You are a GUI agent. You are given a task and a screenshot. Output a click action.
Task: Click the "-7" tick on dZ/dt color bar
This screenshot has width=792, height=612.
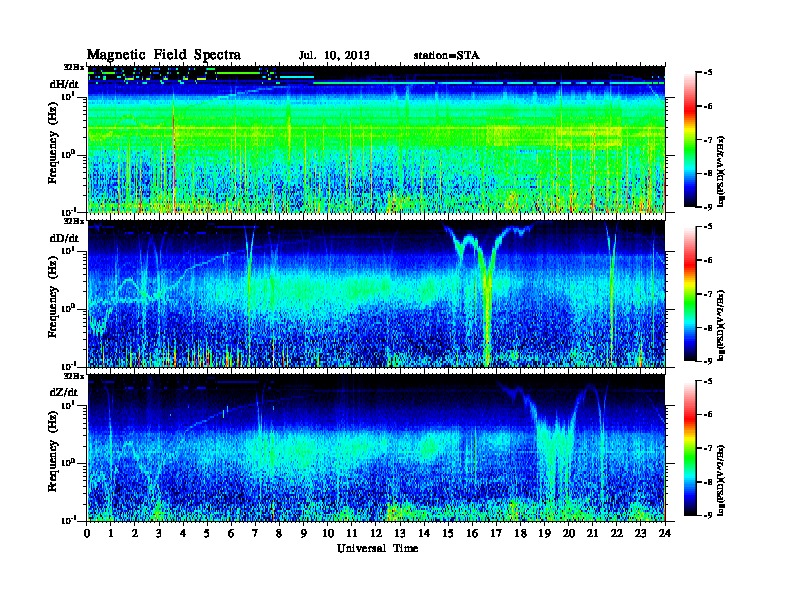(x=708, y=448)
